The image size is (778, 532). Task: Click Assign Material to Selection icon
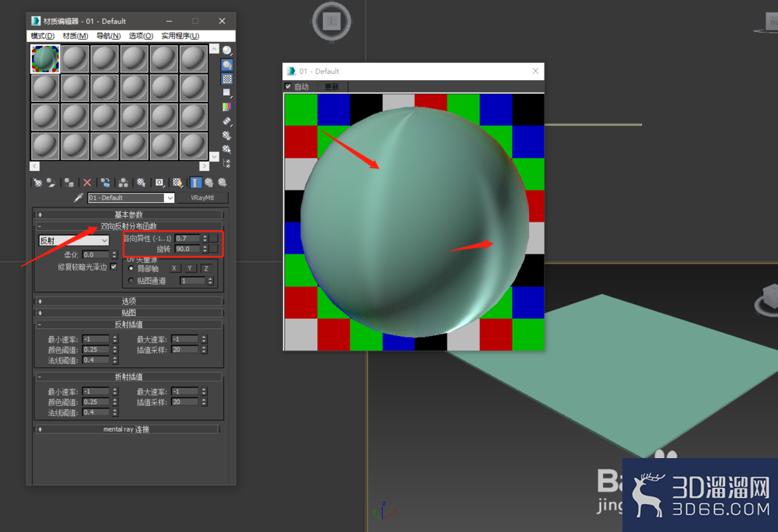click(69, 183)
